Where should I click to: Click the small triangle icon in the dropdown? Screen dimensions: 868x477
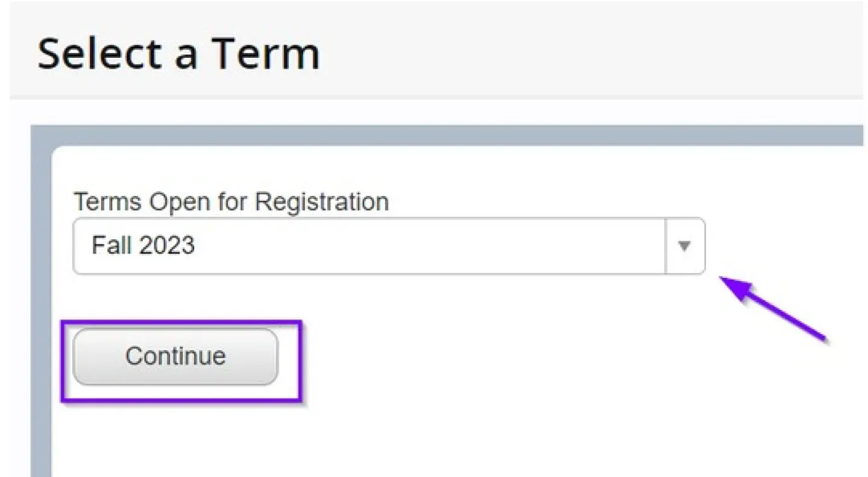pyautogui.click(x=685, y=246)
